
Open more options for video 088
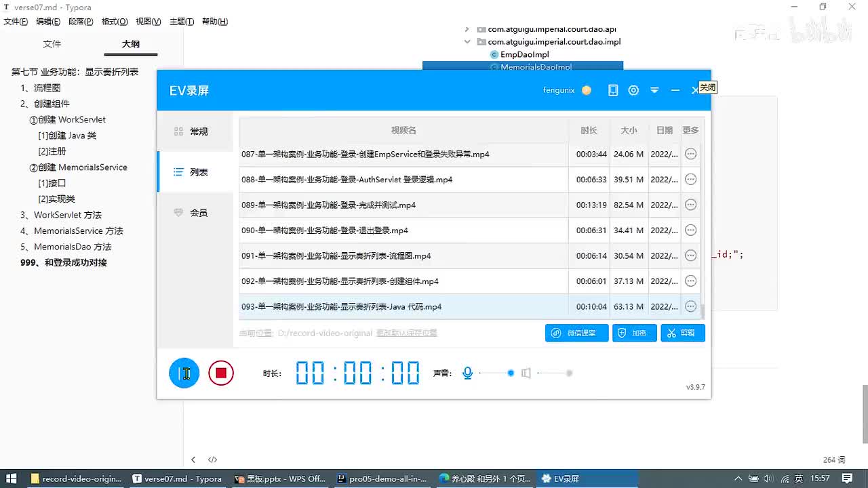coord(690,180)
